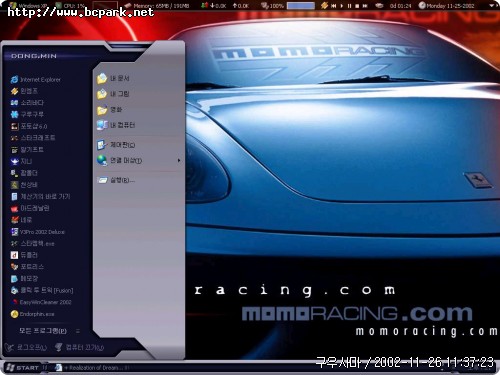
Task: Open the program with the red 'd' icon
Action: [24, 255]
